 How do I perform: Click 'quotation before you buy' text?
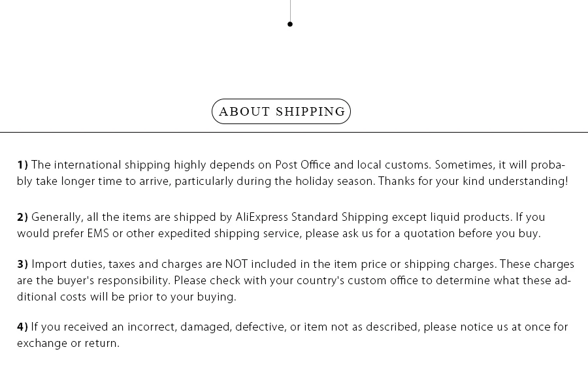tap(471, 234)
